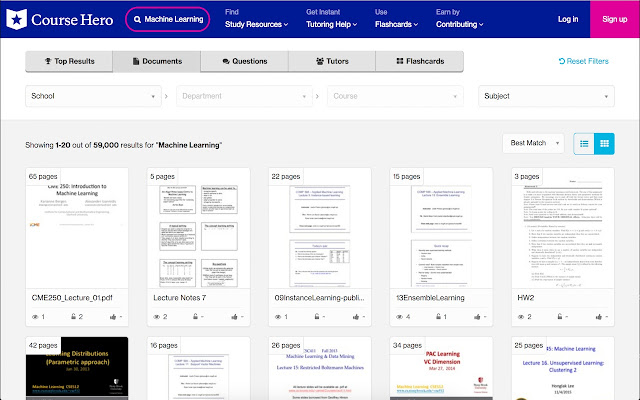Switch to grid view
Image resolution: width=640 pixels, height=400 pixels.
pos(604,144)
